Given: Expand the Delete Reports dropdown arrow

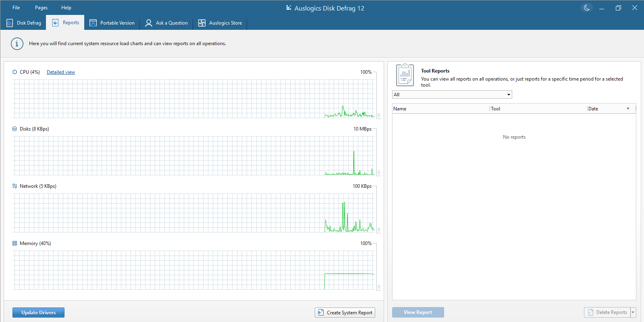Looking at the screenshot, I should tap(633, 312).
